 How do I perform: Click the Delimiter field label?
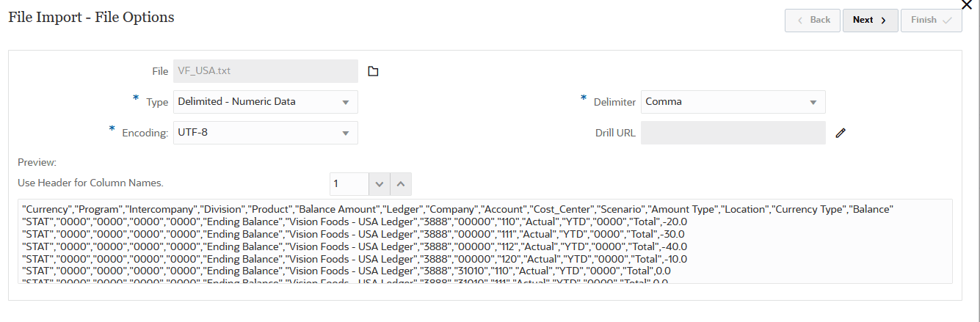pyautogui.click(x=614, y=103)
